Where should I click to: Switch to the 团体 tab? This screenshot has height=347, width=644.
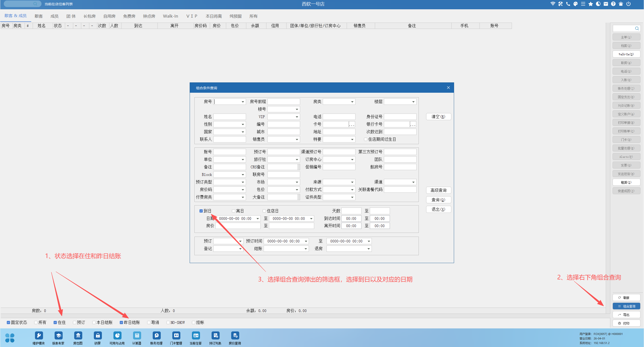[71, 16]
